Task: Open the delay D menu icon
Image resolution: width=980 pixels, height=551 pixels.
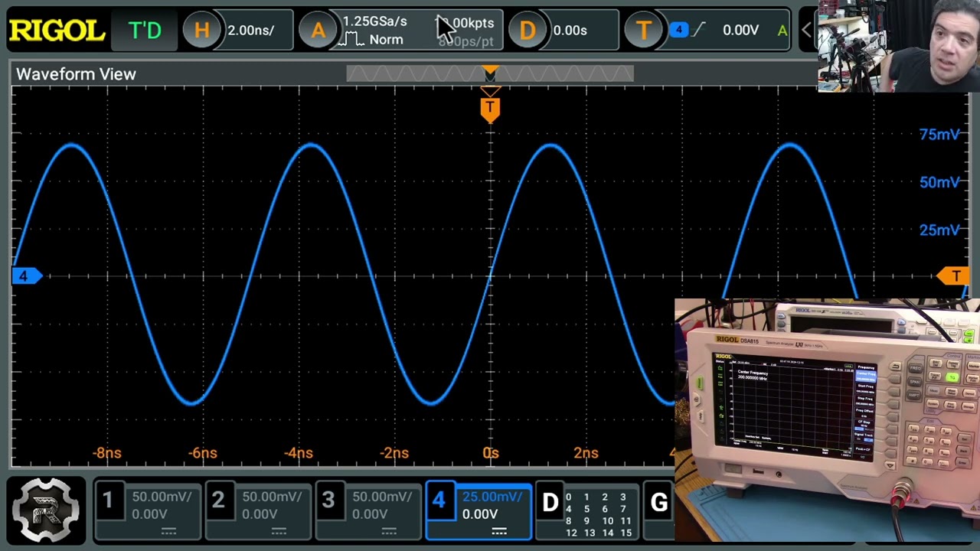Action: click(528, 31)
